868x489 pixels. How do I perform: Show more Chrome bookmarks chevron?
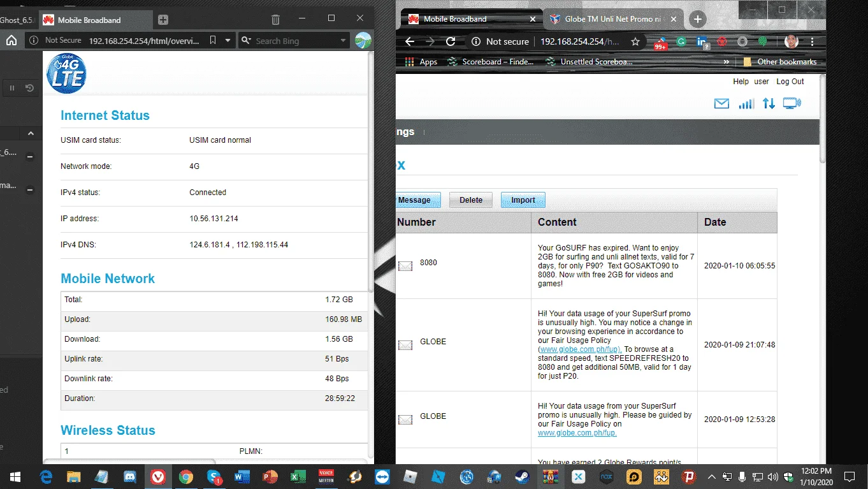tap(727, 62)
